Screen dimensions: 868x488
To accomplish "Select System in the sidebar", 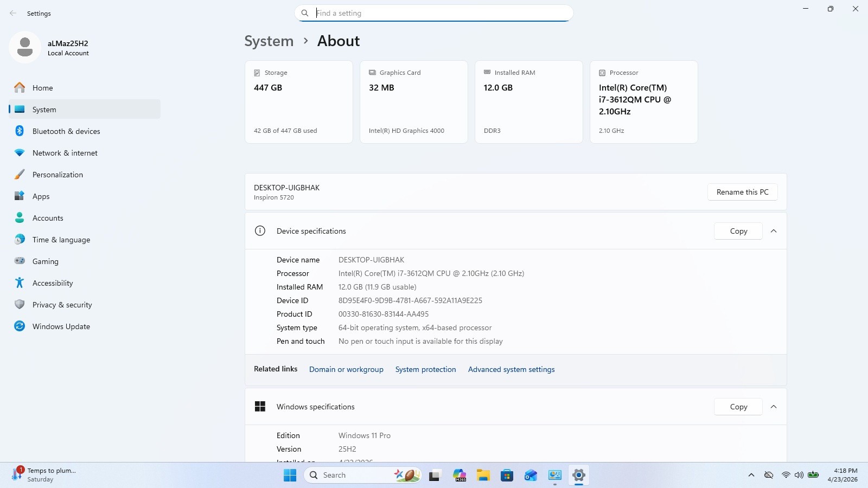I will (85, 110).
